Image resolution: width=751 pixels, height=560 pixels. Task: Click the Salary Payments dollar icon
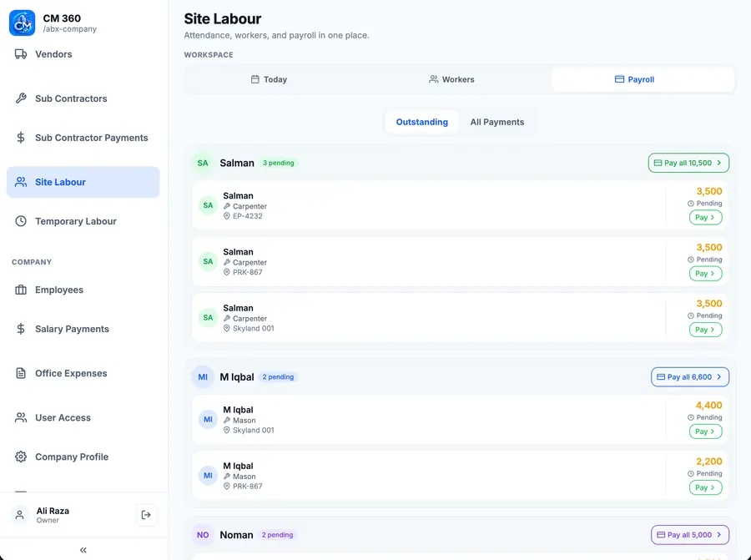[x=21, y=329]
